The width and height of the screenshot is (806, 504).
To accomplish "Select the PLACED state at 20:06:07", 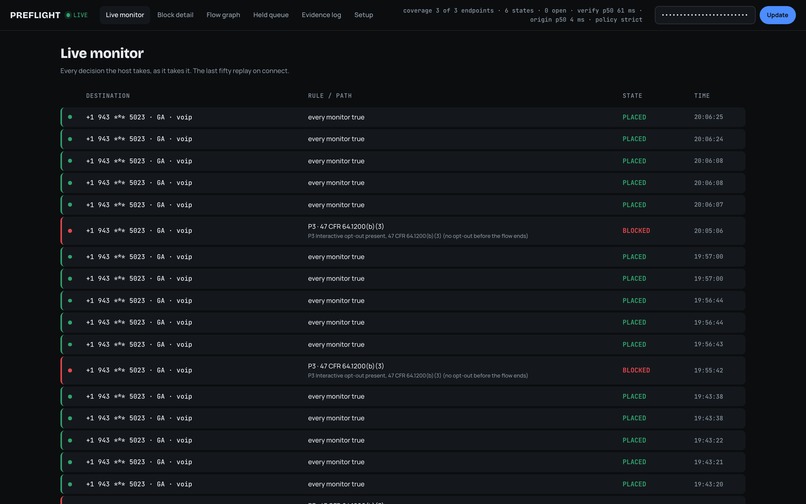I will point(634,205).
